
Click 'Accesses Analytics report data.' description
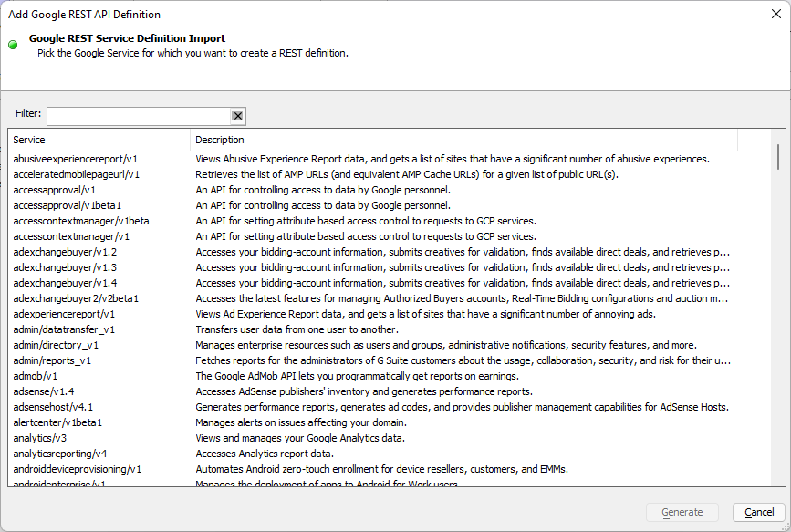[265, 454]
